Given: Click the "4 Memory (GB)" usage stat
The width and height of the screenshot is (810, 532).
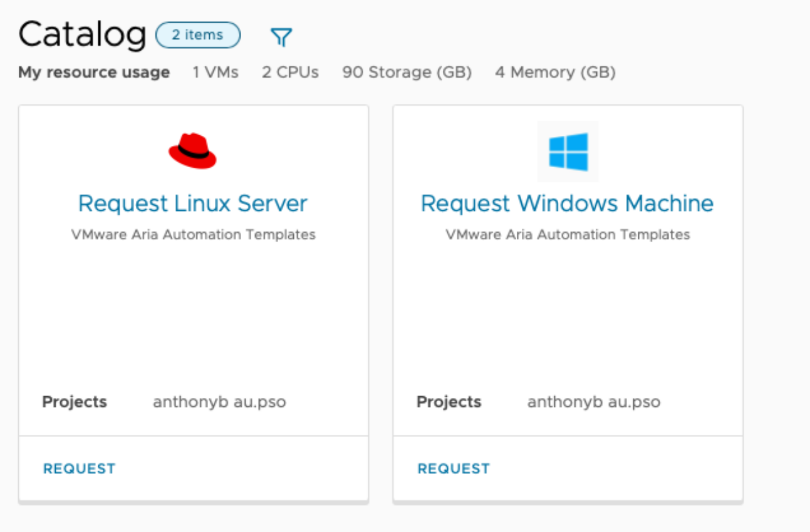Looking at the screenshot, I should pyautogui.click(x=555, y=73).
